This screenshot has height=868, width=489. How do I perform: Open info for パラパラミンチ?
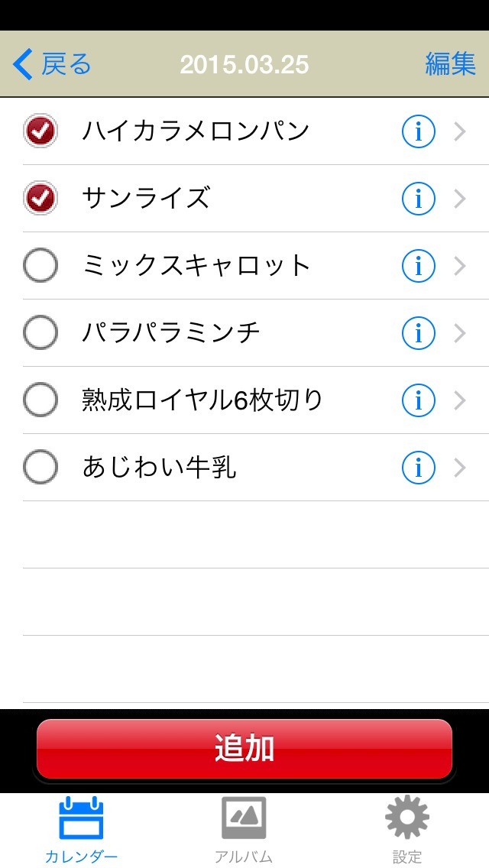pyautogui.click(x=418, y=333)
